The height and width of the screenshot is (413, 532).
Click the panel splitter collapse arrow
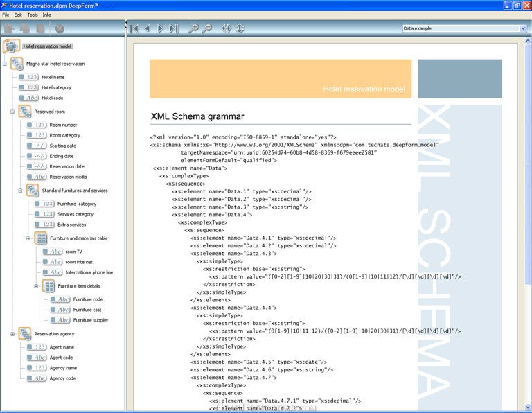[x=126, y=24]
